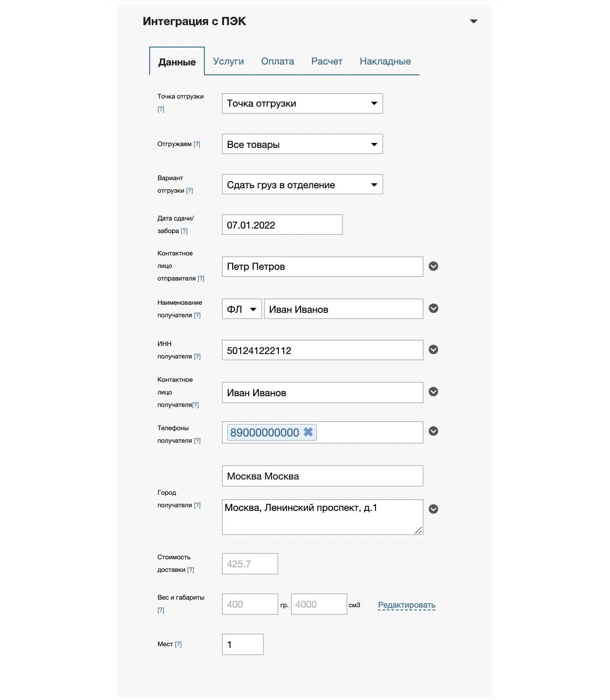Image resolution: width=610 pixels, height=700 pixels.
Task: Open help hint for Мест field
Action: click(x=178, y=644)
